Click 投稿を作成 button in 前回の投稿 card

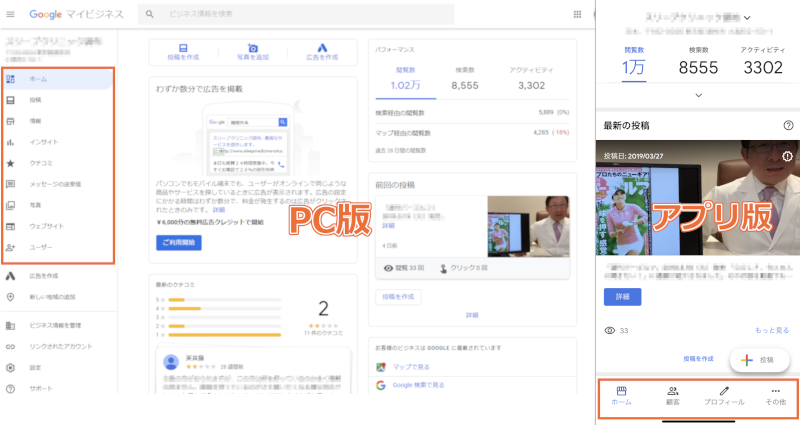click(x=398, y=296)
